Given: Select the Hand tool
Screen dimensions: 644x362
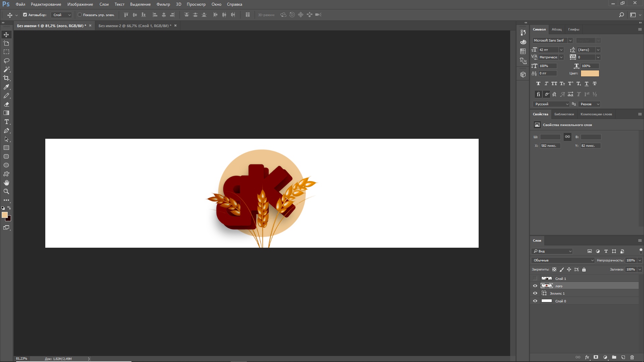Looking at the screenshot, I should click(6, 183).
